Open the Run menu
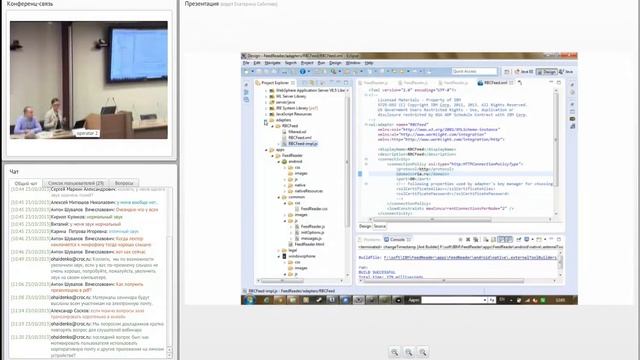This screenshot has width=640, height=360. click(x=321, y=63)
